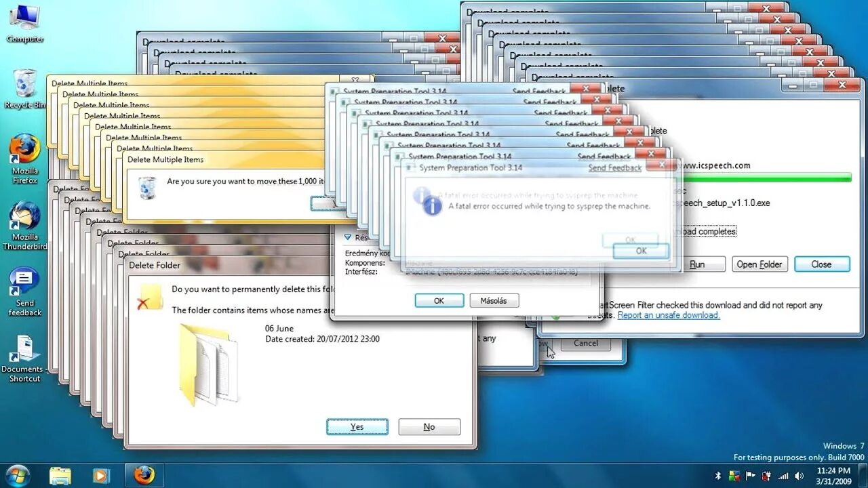
Task: Click the battery power plug tray icon
Action: click(767, 476)
